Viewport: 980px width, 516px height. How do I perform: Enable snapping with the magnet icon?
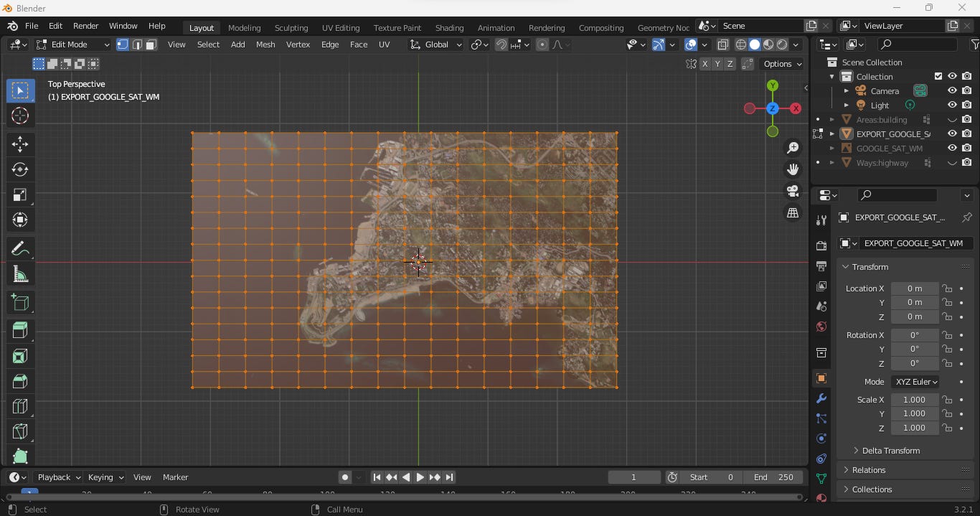pos(501,44)
